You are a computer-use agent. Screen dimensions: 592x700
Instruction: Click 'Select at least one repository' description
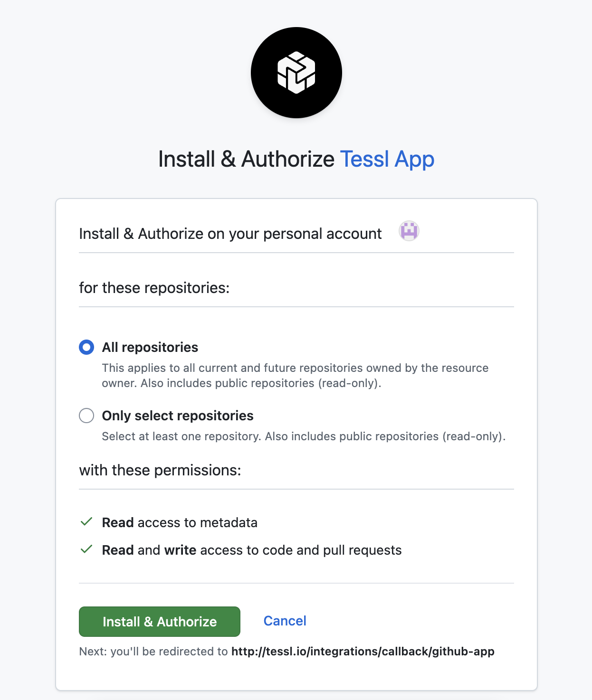(303, 436)
